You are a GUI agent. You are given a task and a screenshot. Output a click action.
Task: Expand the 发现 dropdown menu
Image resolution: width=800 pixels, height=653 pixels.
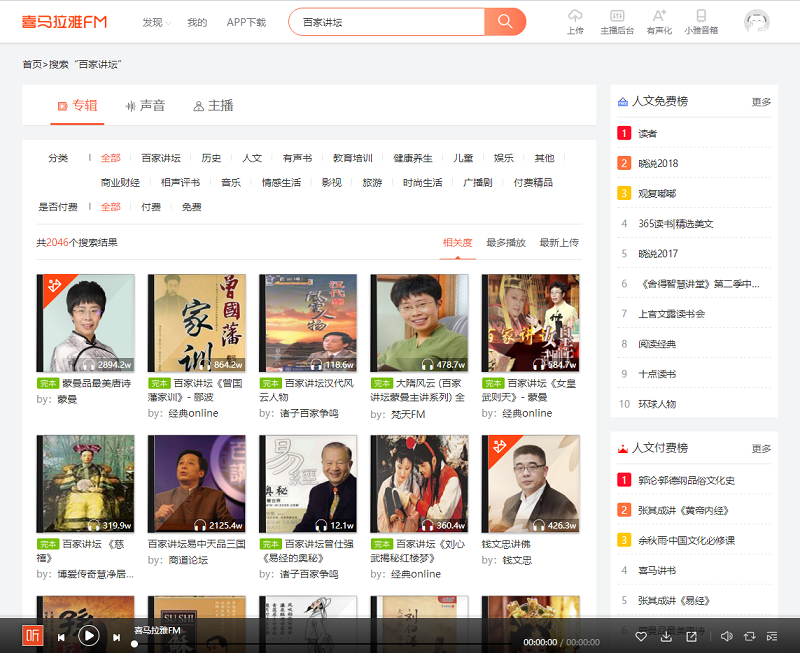pyautogui.click(x=156, y=22)
